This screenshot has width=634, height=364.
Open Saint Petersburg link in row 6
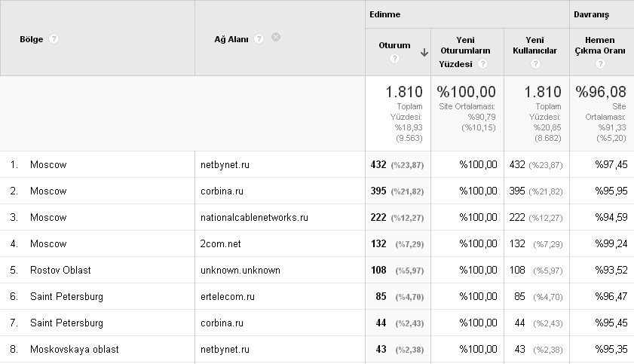click(66, 297)
